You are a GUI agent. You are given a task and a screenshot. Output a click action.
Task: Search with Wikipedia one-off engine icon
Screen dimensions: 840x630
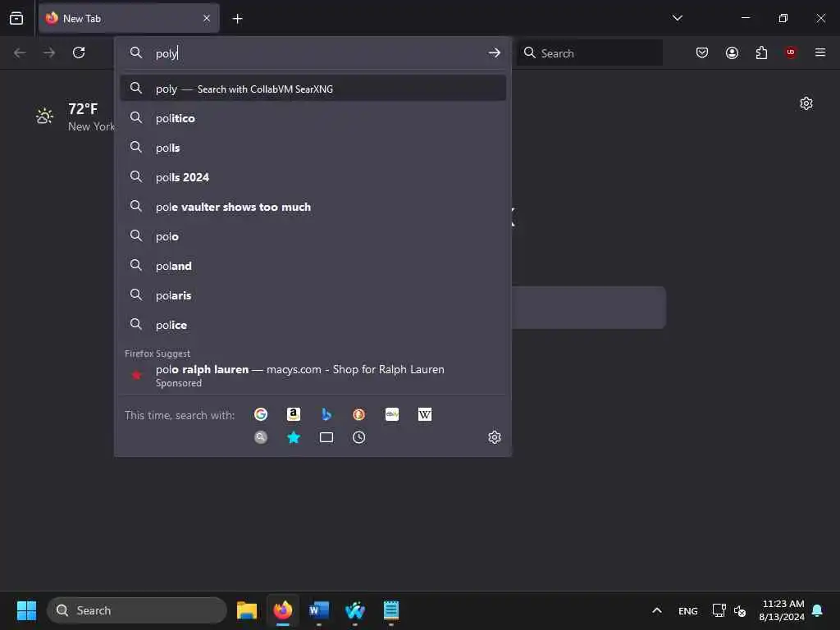[425, 414]
